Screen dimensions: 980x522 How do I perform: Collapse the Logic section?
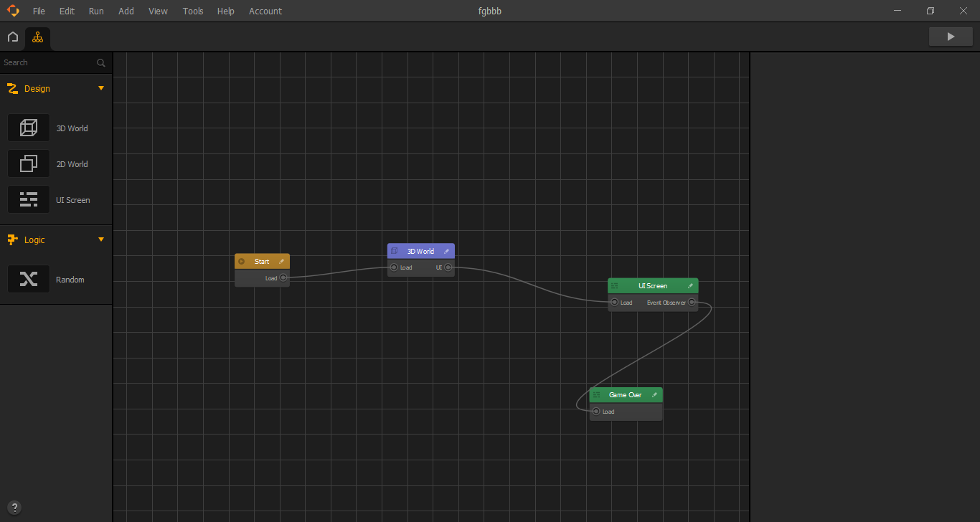(101, 239)
